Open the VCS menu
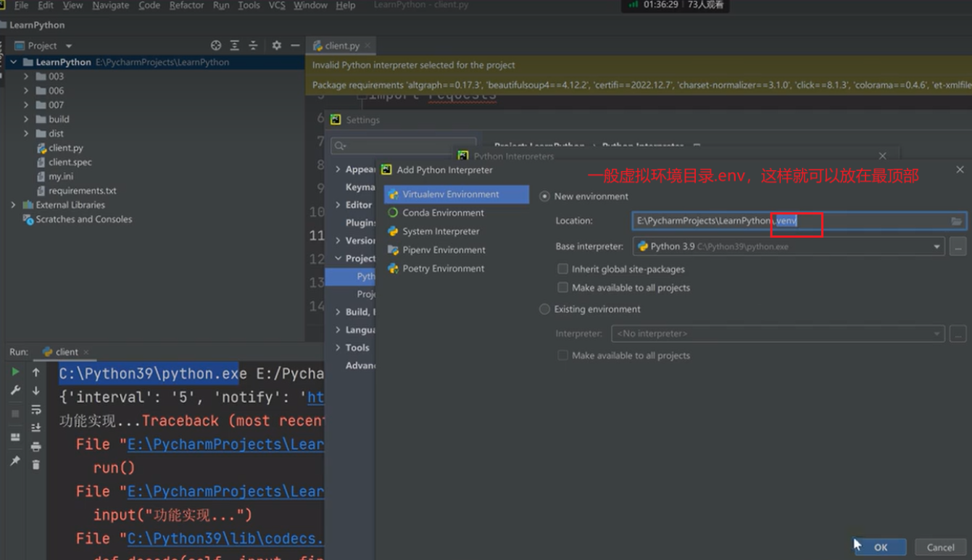 pyautogui.click(x=277, y=5)
